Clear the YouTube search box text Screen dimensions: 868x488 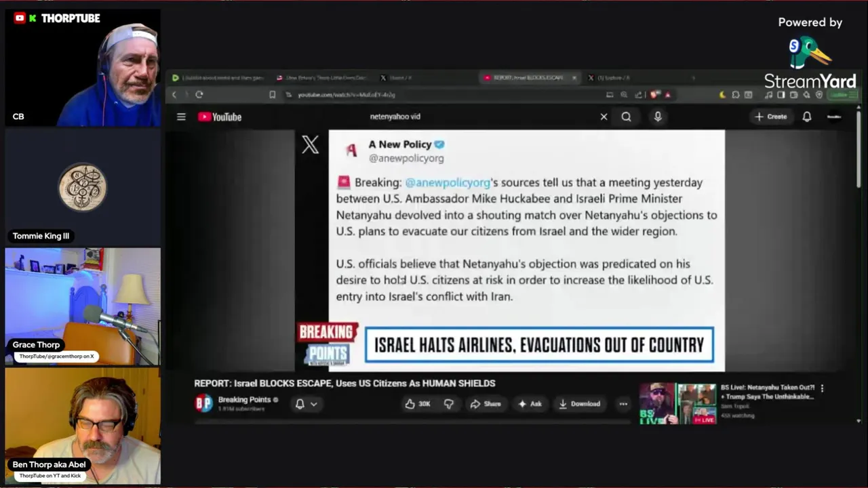[604, 117]
